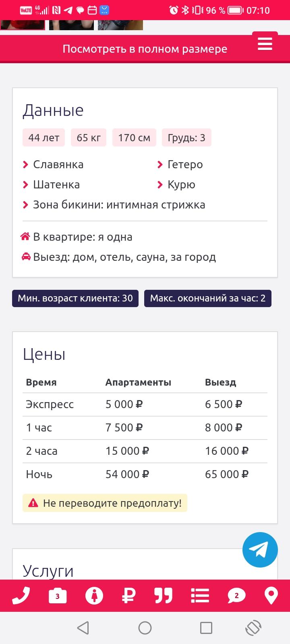
Task: Select the first photo thumbnail at the top
Action: click(23, 25)
